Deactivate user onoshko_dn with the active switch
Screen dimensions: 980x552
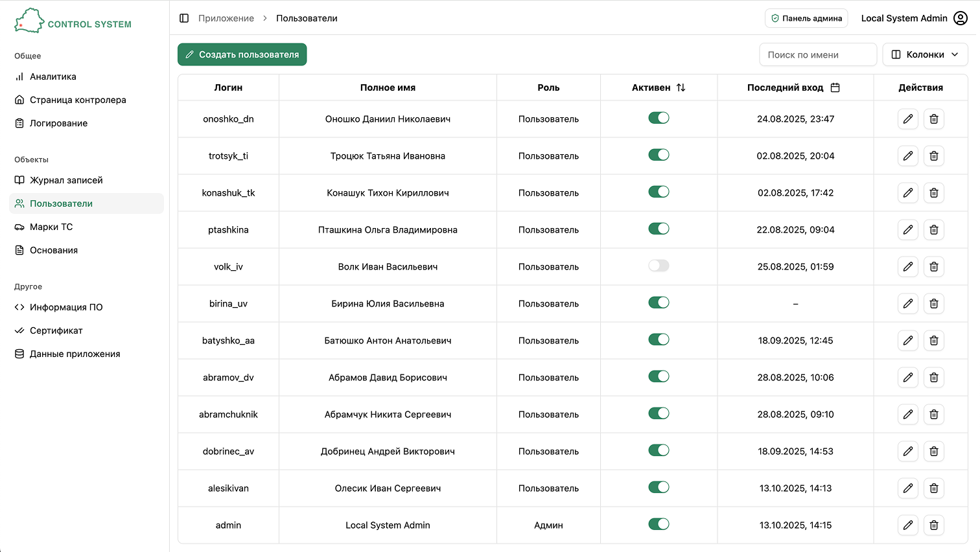point(659,118)
